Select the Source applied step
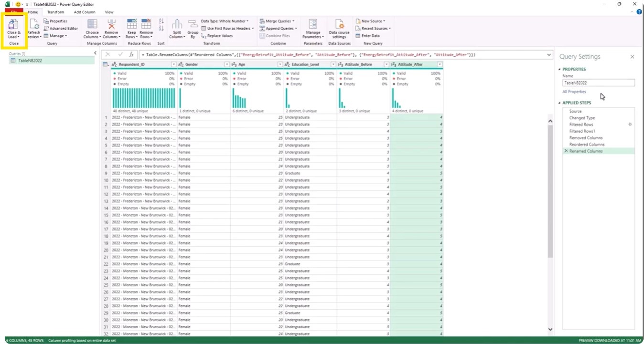The width and height of the screenshot is (644, 344). pyautogui.click(x=599, y=111)
